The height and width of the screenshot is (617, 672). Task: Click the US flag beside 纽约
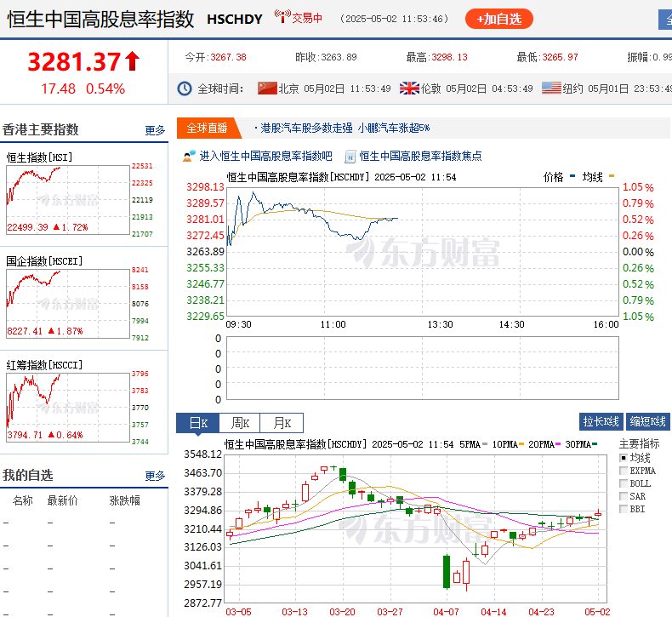point(551,89)
